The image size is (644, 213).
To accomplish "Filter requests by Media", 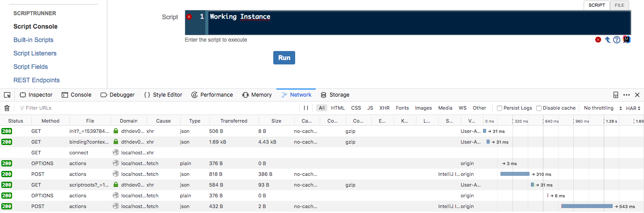I will 445,108.
